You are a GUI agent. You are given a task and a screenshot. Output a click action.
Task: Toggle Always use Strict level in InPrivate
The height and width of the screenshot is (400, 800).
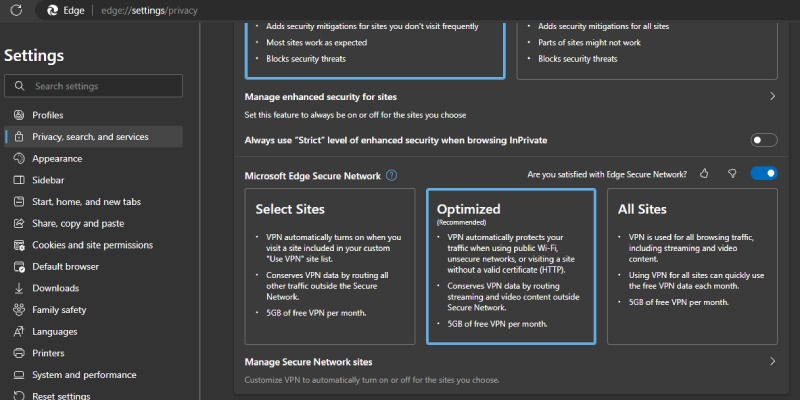(x=764, y=140)
